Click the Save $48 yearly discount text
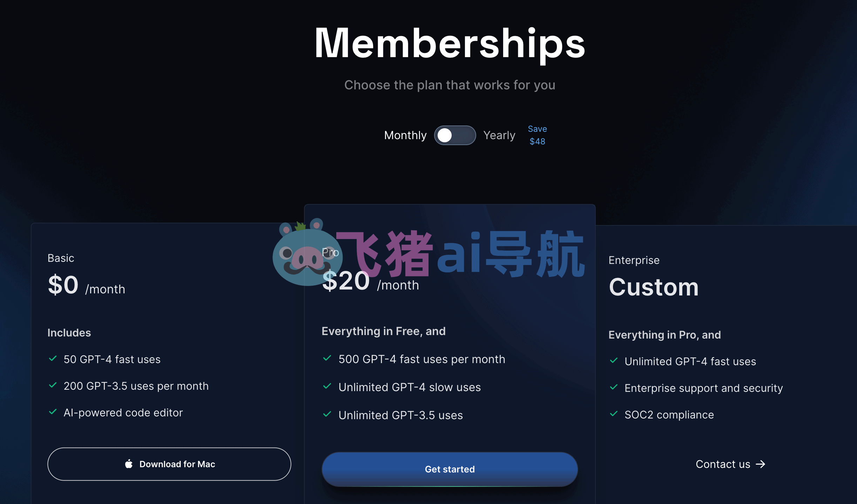857x504 pixels. pos(538,135)
